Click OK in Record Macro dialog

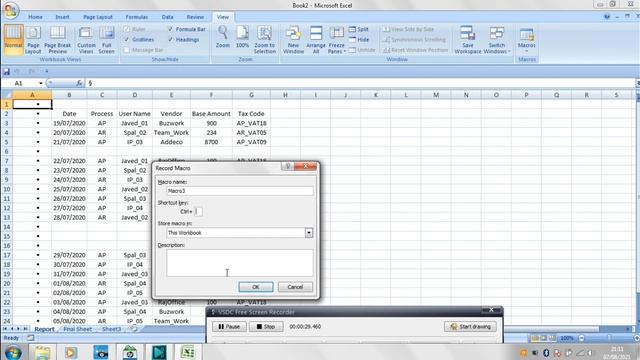click(256, 287)
